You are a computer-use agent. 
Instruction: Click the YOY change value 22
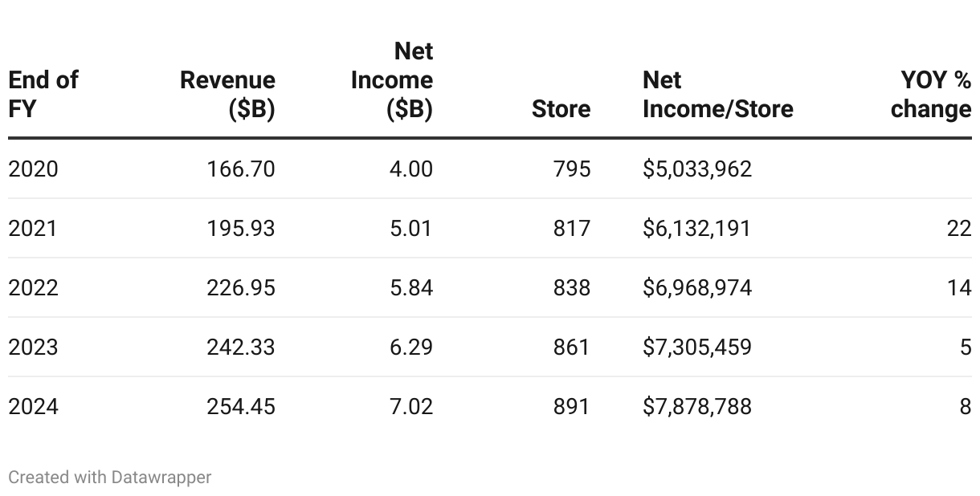(959, 228)
